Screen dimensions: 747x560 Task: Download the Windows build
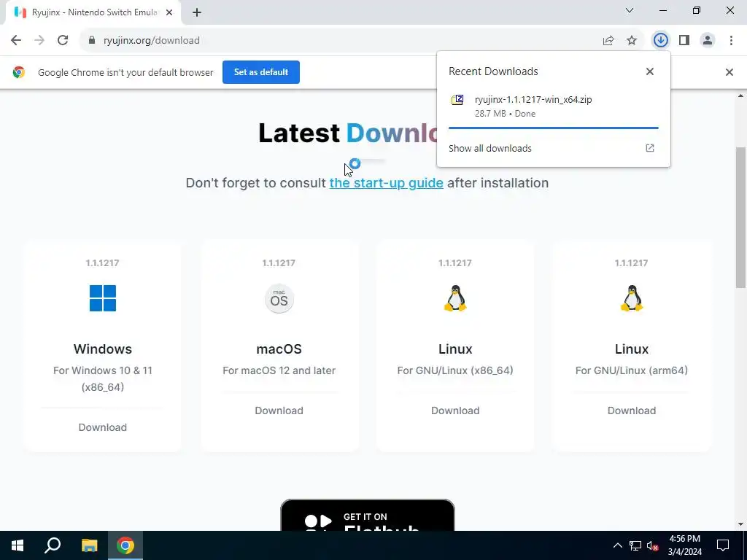click(x=103, y=427)
